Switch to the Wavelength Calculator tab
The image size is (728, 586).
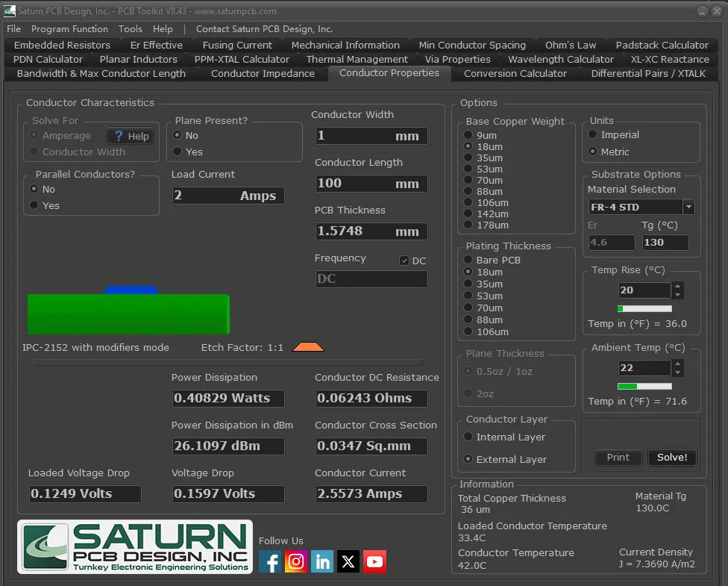point(561,60)
